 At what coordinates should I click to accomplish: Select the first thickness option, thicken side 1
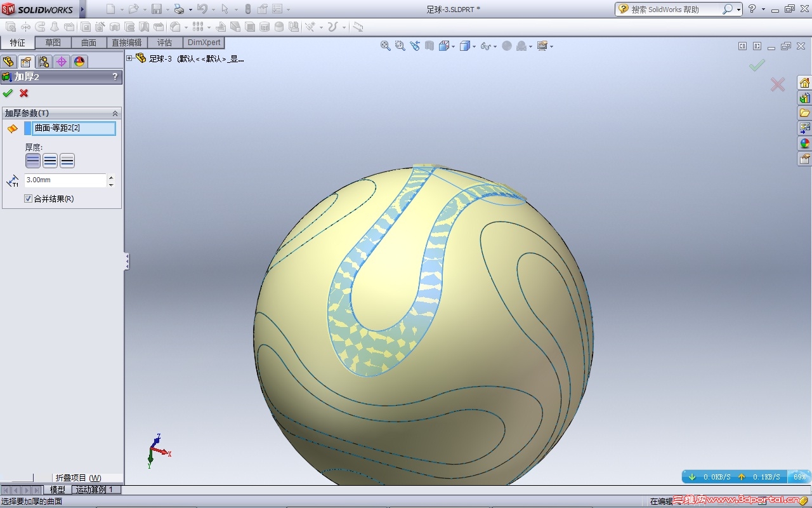pos(33,161)
